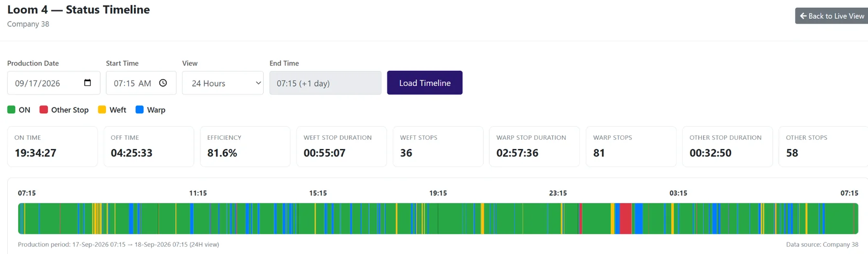Expand the View dropdown showing 24 Hours
This screenshot has height=254, width=868.
[223, 83]
